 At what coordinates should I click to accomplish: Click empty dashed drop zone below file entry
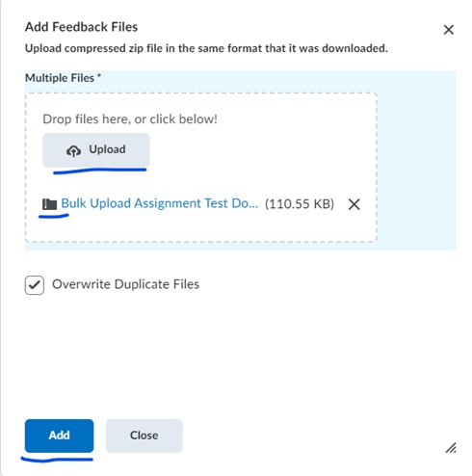click(x=200, y=228)
